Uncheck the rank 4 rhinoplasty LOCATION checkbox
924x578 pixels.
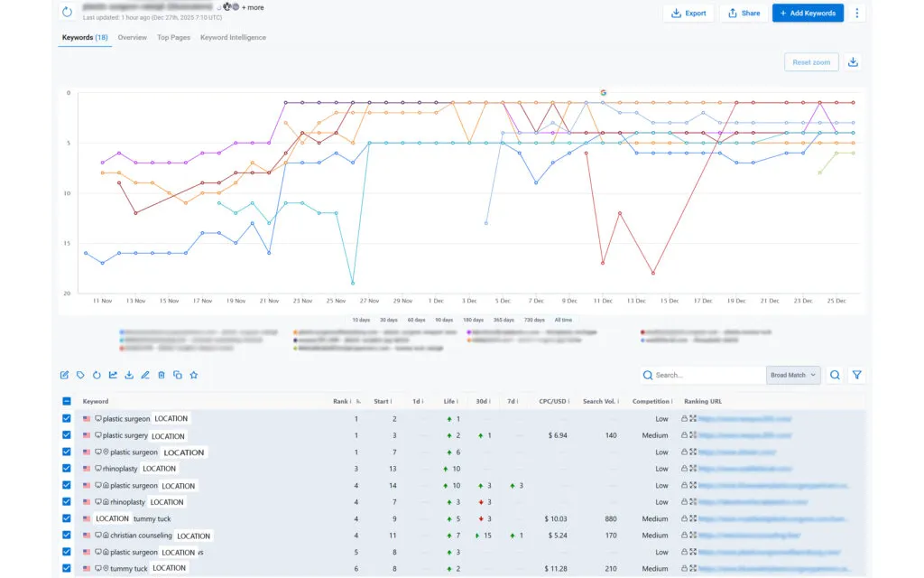[67, 501]
